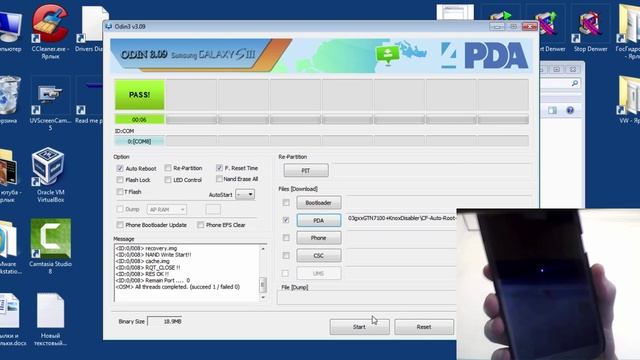The width and height of the screenshot is (640, 360).
Task: Enable T Flash checkbox
Action: point(120,191)
